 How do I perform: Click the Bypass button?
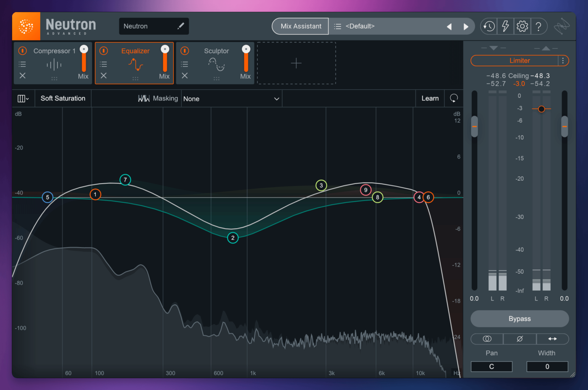[x=520, y=319]
